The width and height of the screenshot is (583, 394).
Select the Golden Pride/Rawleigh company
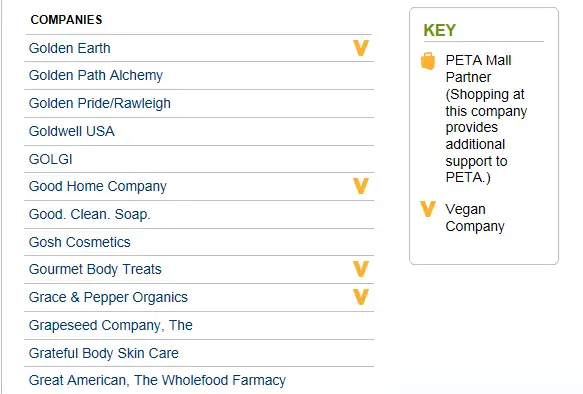[x=100, y=103]
